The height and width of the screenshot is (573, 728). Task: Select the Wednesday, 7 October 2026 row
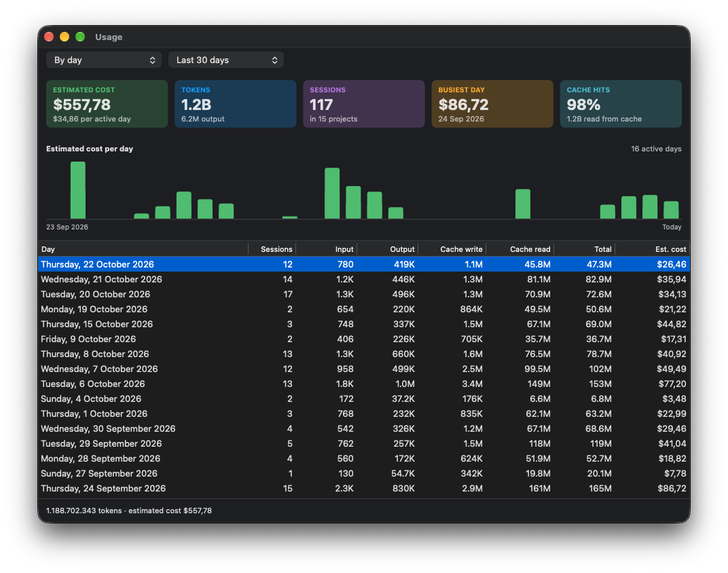pos(363,369)
